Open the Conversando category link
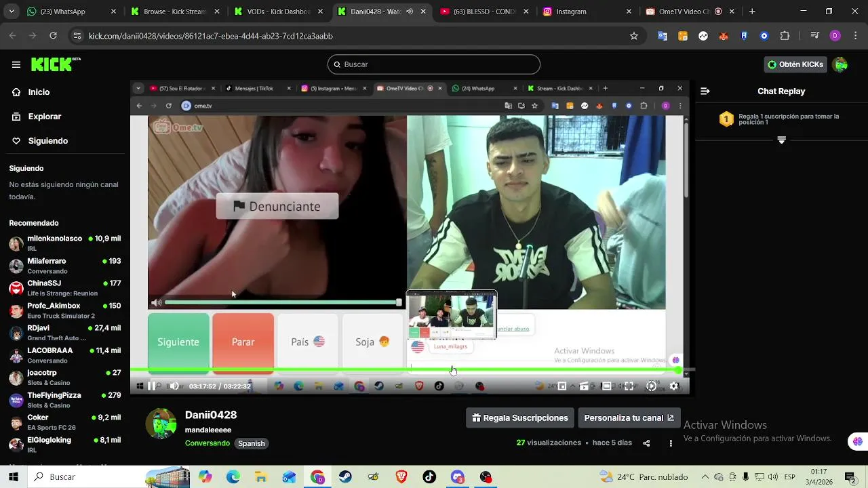Screen dimensions: 868x488 pos(208,443)
